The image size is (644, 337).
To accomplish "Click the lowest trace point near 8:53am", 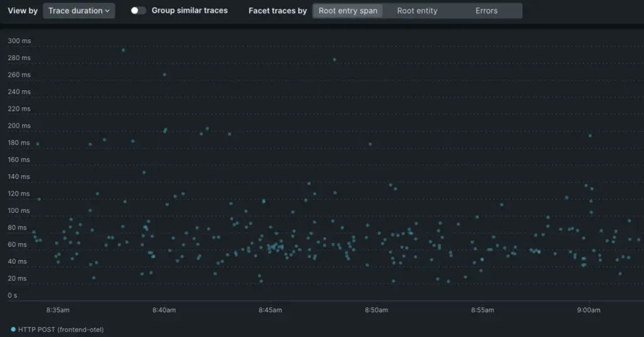I will 448,281.
